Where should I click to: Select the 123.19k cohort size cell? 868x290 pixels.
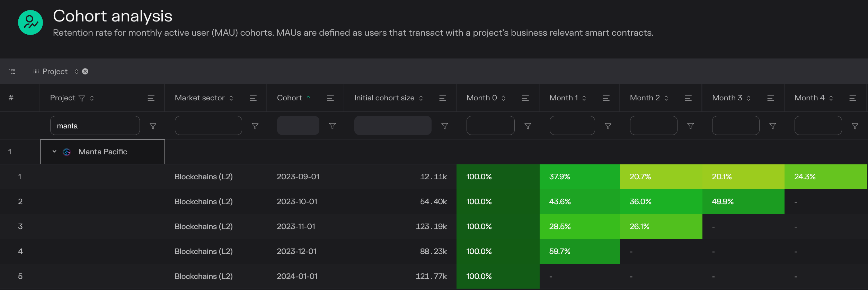click(400, 226)
